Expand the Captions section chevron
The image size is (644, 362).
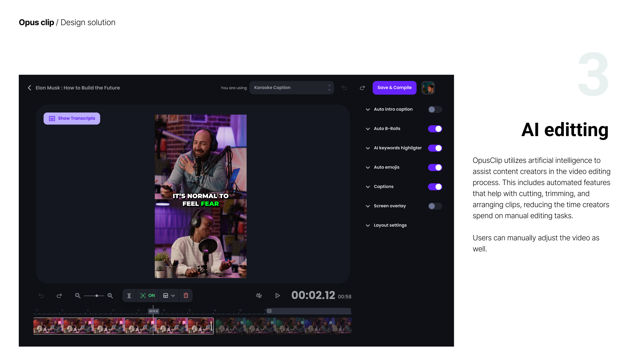click(368, 187)
